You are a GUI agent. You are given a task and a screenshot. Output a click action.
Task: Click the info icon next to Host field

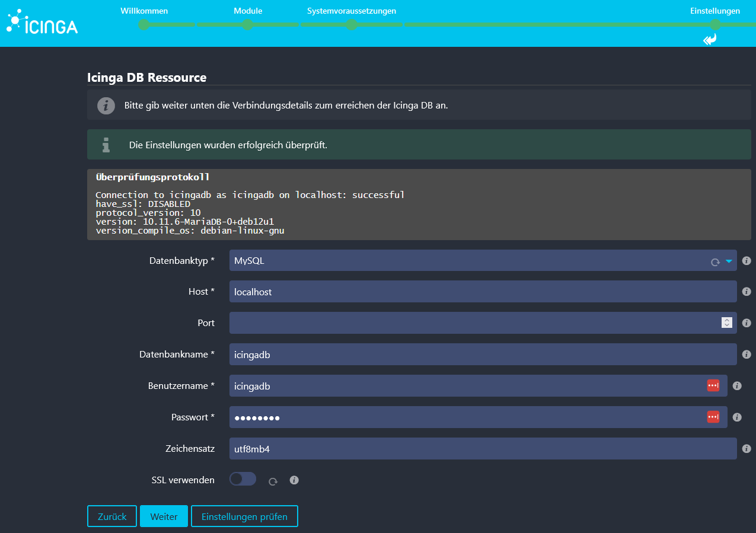pos(747,292)
